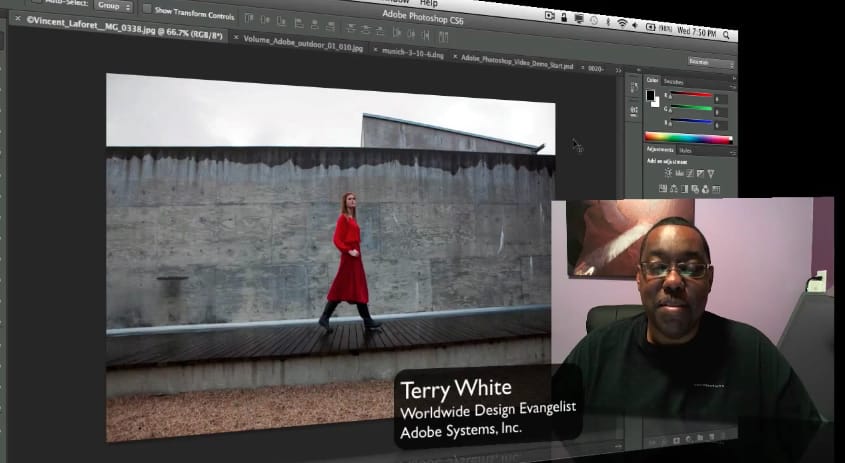Open Spotlight search magnifier in menu bar
Viewport: 845px width, 463px height.
[x=726, y=35]
